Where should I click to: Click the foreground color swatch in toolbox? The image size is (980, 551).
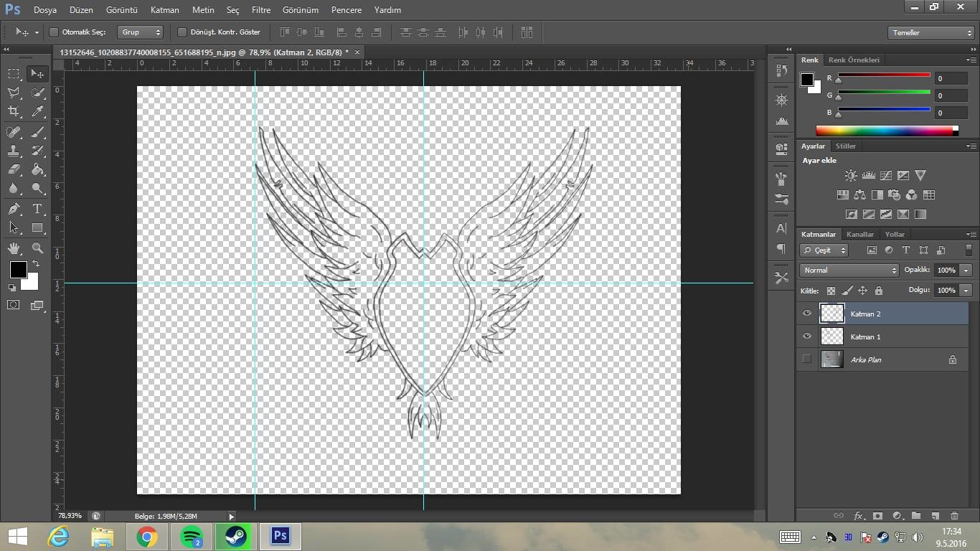pos(18,270)
